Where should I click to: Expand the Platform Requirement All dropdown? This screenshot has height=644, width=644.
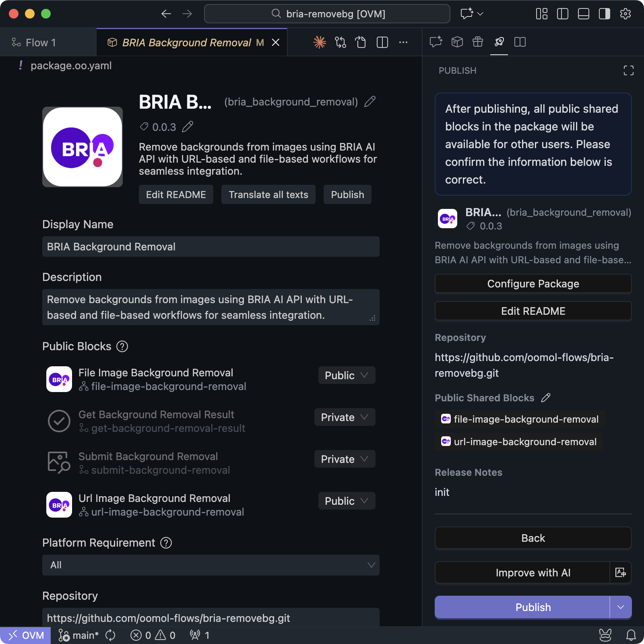coord(211,565)
